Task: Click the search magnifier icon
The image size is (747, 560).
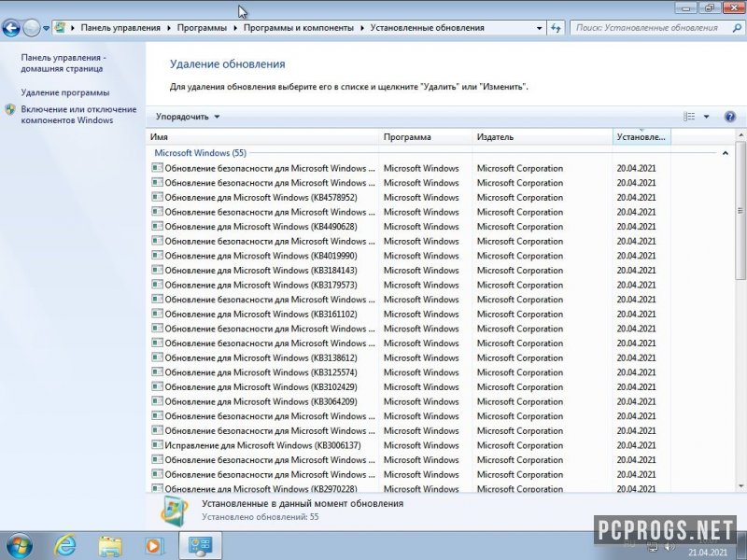Action: 737,28
